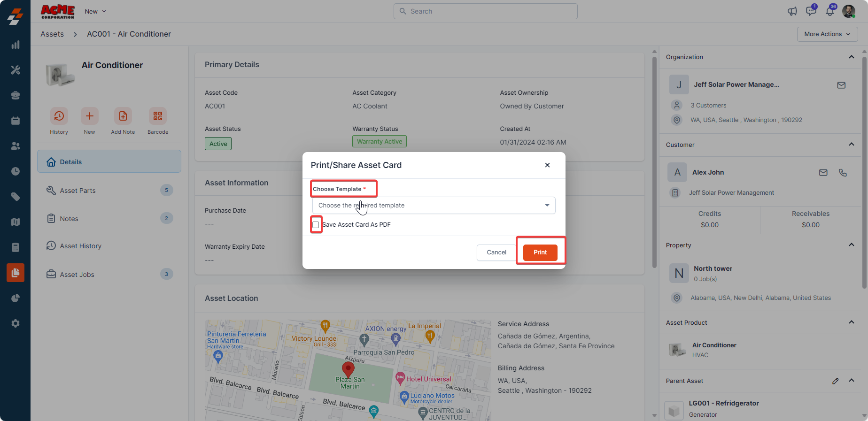Click the Search input field
Viewport: 868px width, 421px height.
486,11
